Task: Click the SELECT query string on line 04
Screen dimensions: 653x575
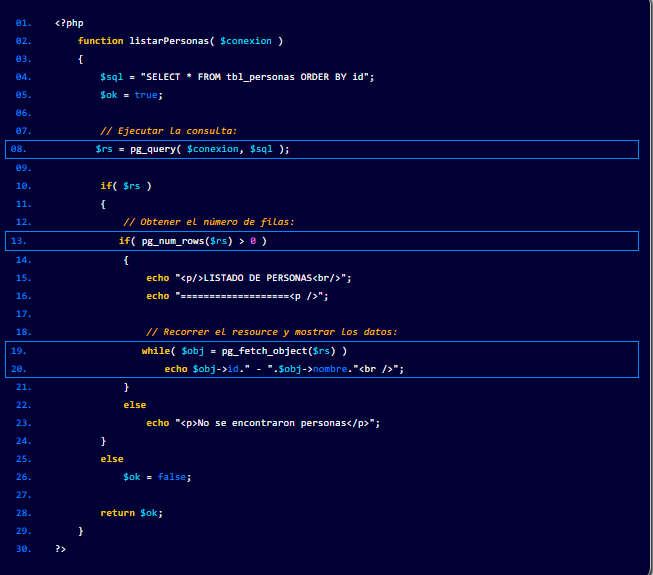Action: pos(258,77)
